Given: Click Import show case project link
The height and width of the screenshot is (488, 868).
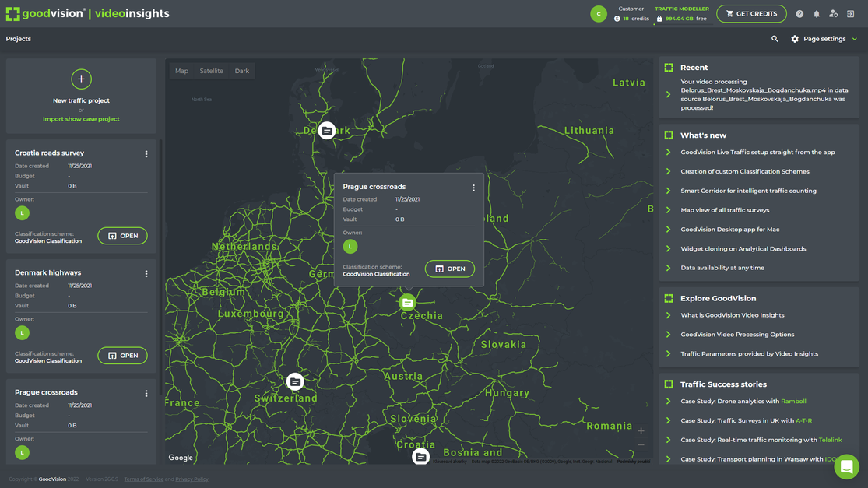Looking at the screenshot, I should coord(82,119).
